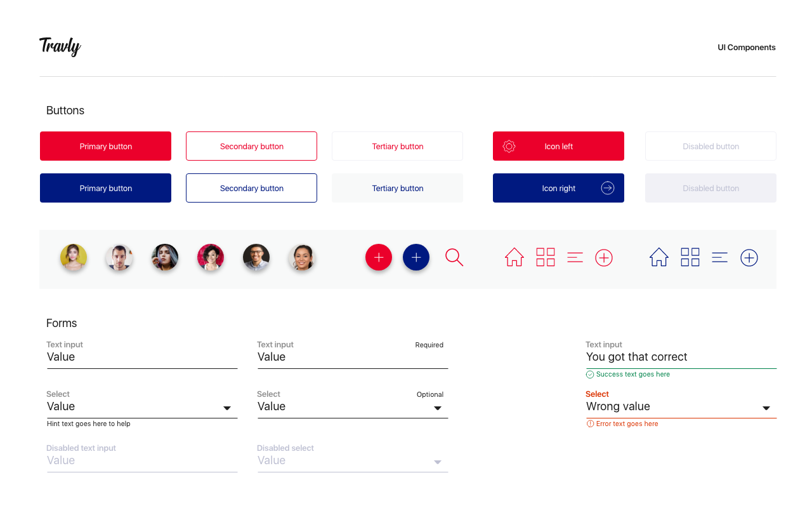812x508 pixels.
Task: Focus the Required text input field
Action: coord(352,358)
